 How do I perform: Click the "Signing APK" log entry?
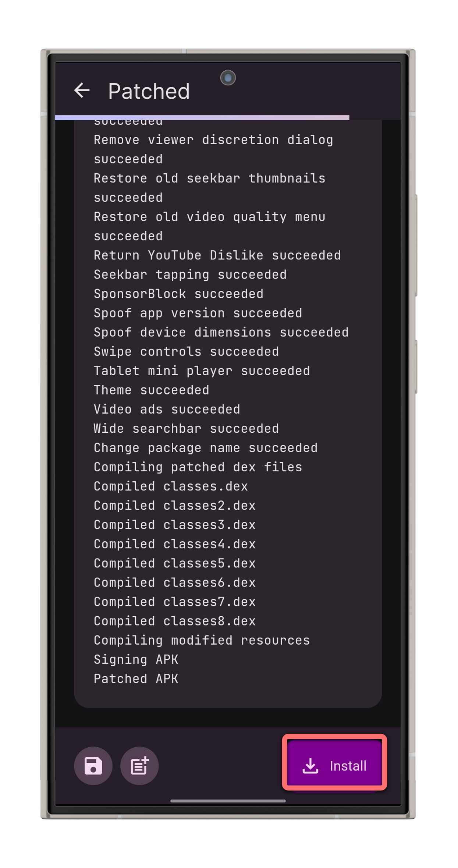136,659
